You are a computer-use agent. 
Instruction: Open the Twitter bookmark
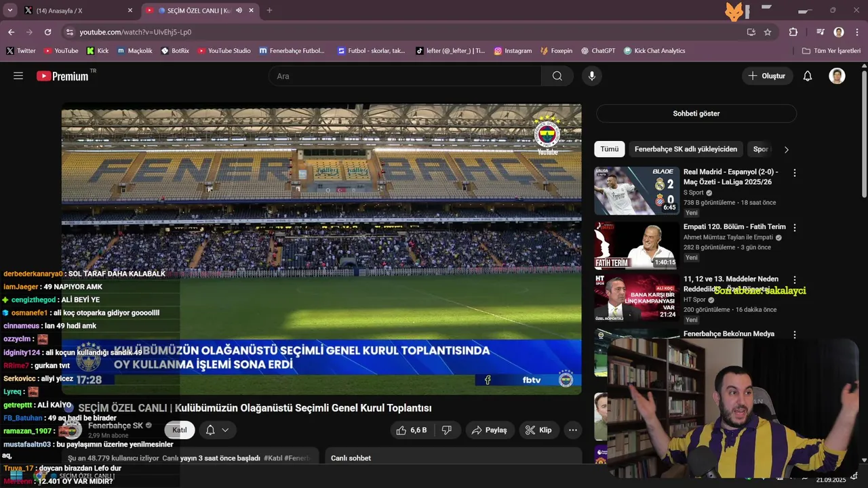click(x=21, y=51)
